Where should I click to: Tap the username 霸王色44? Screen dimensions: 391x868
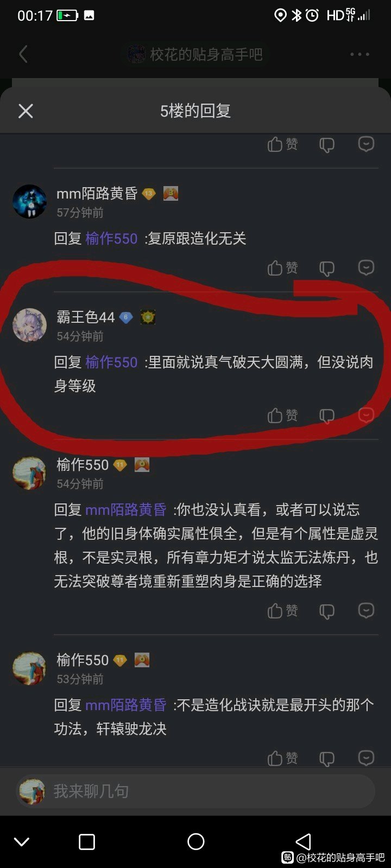click(86, 317)
